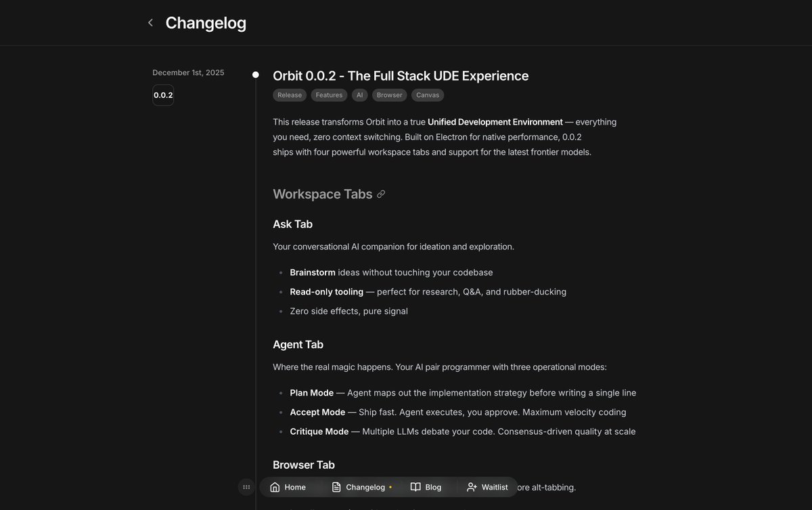Click the Waitlist user-plus icon in bottom nav
The image size is (812, 510).
click(472, 487)
